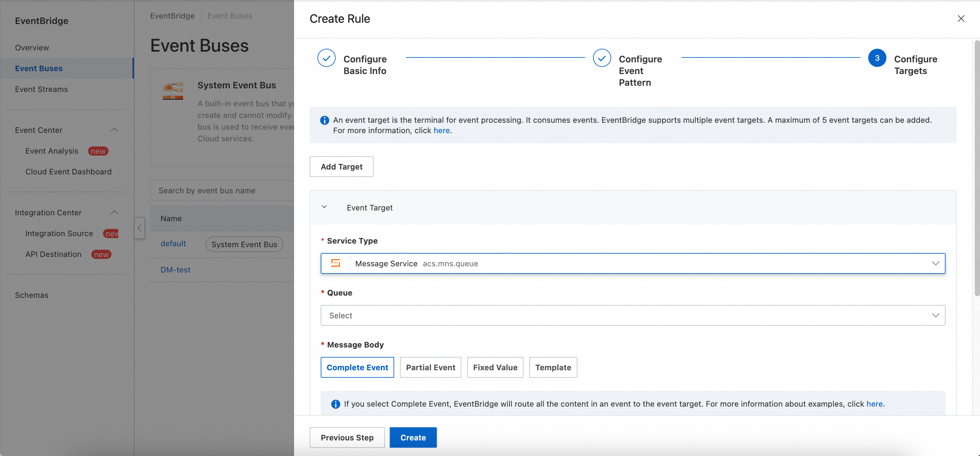Viewport: 980px width, 456px height.
Task: Click the step 3 Configure Targets circle
Action: (877, 58)
